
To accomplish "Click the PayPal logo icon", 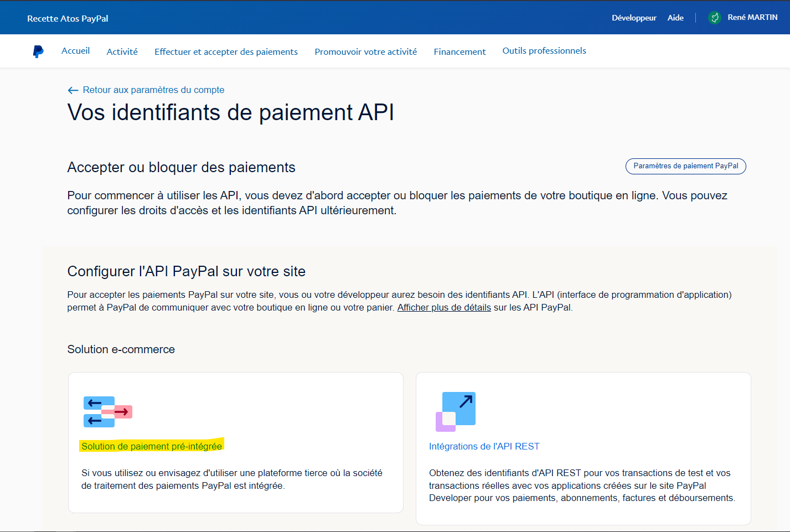I will coord(38,51).
